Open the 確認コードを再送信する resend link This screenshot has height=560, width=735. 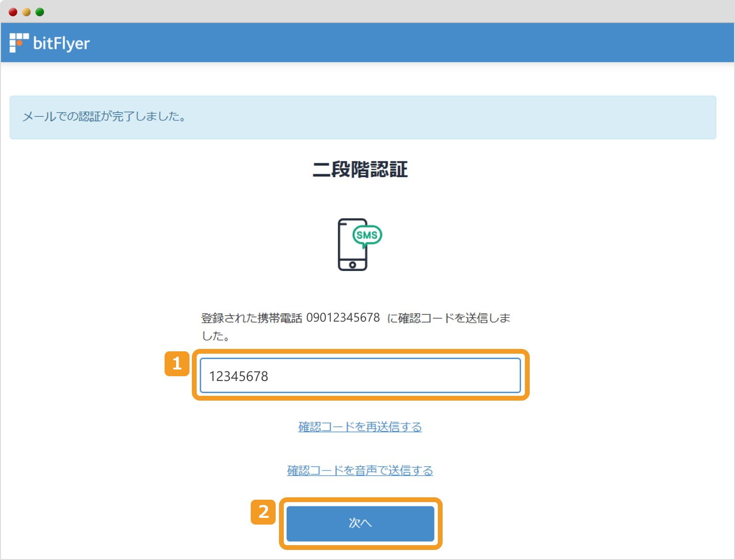(x=360, y=426)
